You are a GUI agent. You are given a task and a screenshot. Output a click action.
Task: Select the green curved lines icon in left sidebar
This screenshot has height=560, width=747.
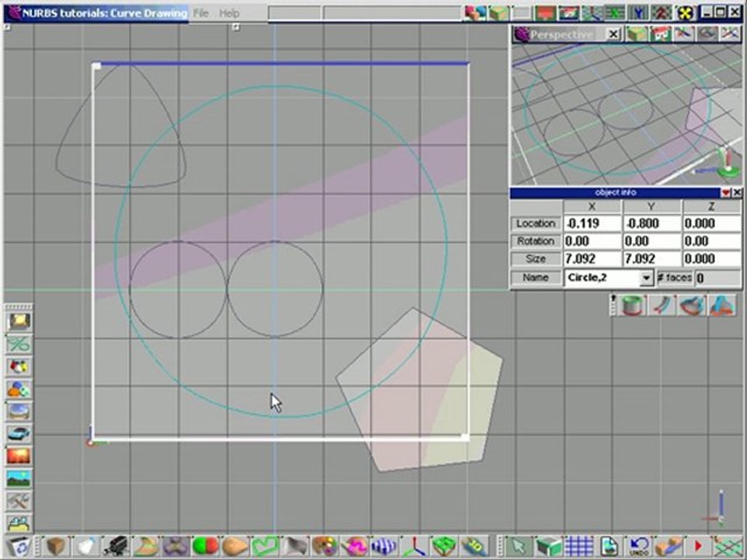[19, 345]
